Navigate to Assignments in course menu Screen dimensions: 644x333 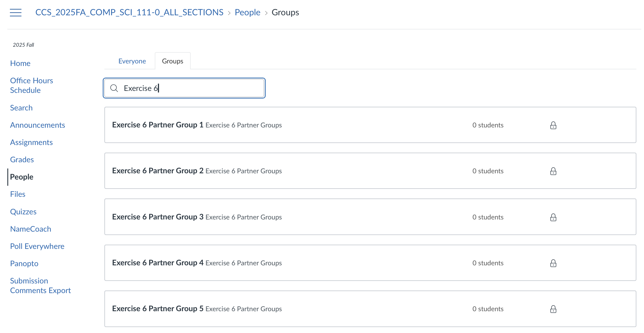coord(31,142)
